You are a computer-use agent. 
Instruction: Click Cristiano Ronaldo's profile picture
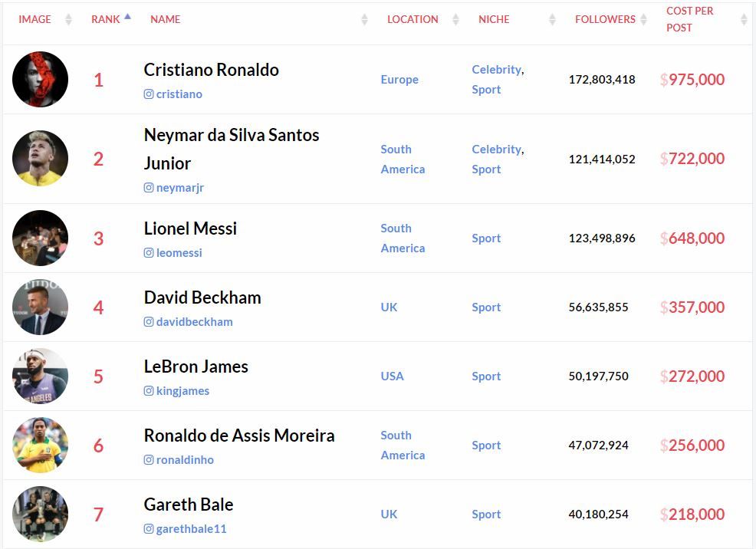(40, 79)
